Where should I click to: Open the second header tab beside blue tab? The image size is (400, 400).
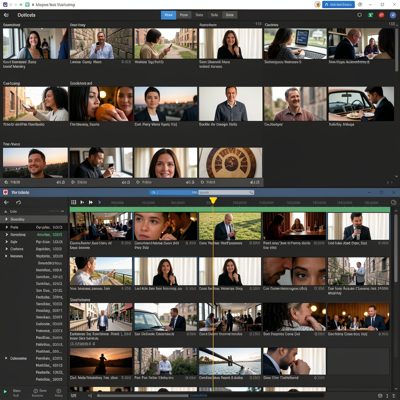[x=184, y=15]
